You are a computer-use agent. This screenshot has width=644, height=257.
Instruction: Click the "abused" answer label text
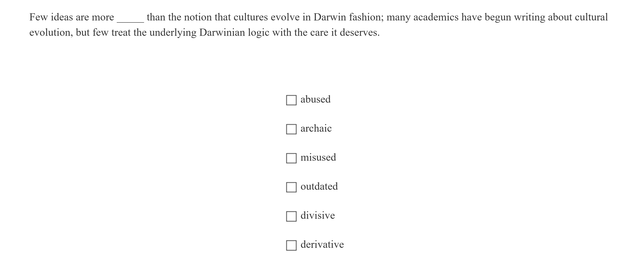(x=315, y=99)
